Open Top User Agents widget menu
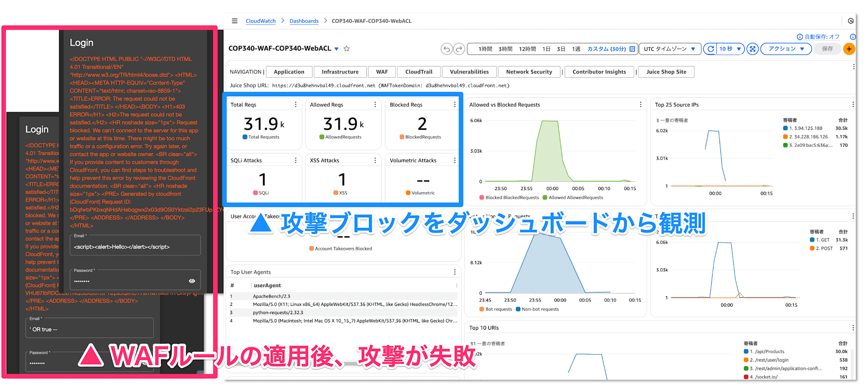Image resolution: width=868 pixels, height=387 pixels. click(x=454, y=272)
